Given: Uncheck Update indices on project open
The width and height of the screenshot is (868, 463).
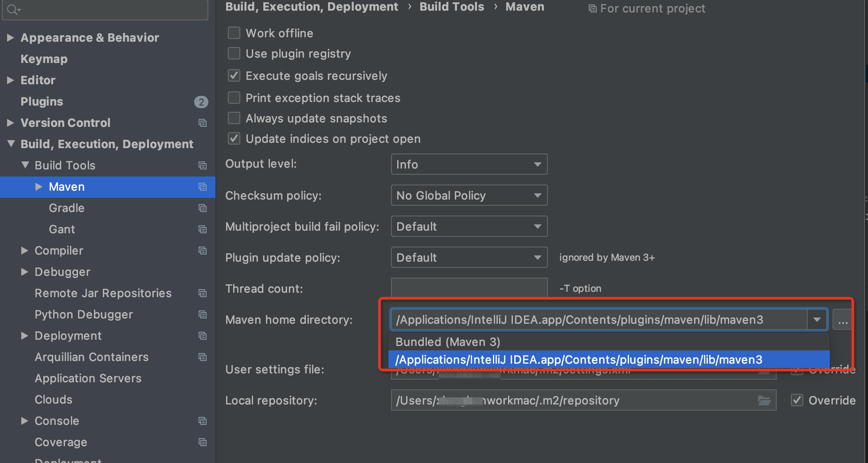Looking at the screenshot, I should (234, 139).
